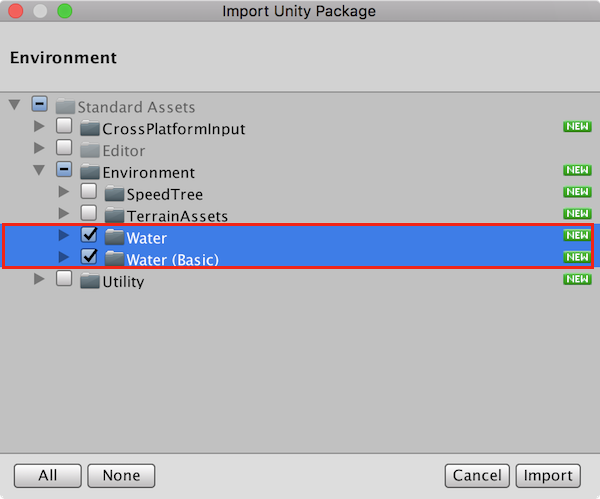
Task: Select the Water (Basic) row label
Action: (x=172, y=259)
